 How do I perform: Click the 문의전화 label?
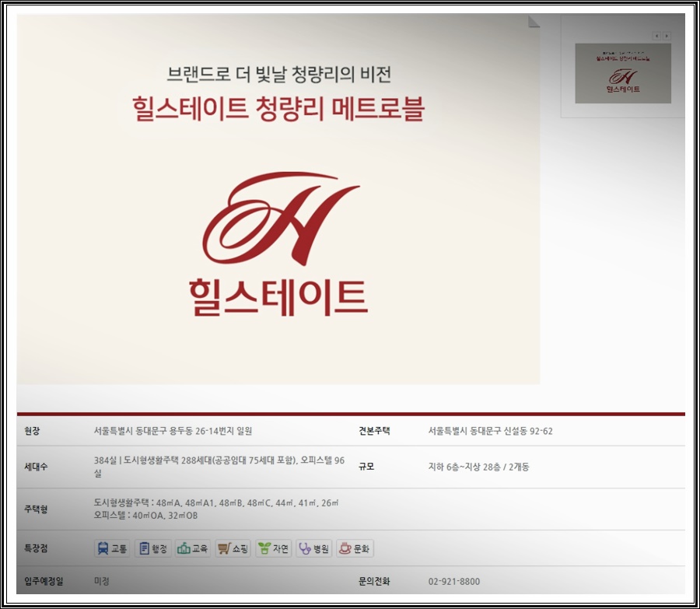374,581
